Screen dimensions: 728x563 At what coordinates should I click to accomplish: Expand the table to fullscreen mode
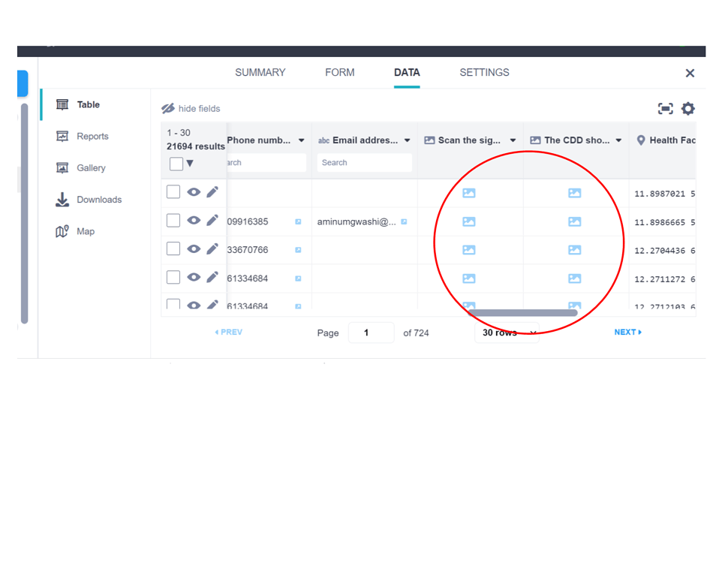[x=665, y=108]
